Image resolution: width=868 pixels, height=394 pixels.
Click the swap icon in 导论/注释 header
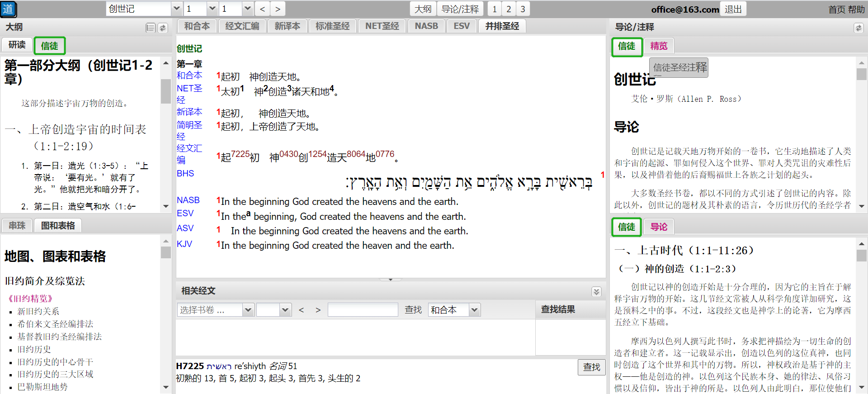coord(859,28)
